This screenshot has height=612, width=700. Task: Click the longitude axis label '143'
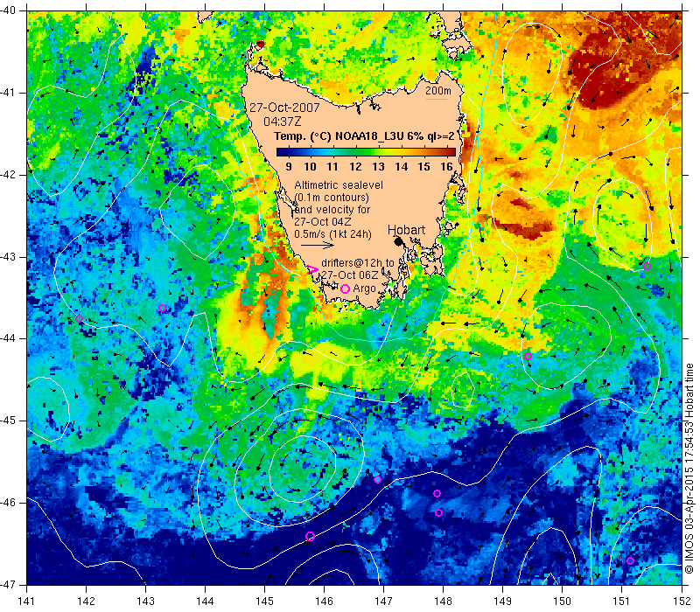click(x=146, y=601)
